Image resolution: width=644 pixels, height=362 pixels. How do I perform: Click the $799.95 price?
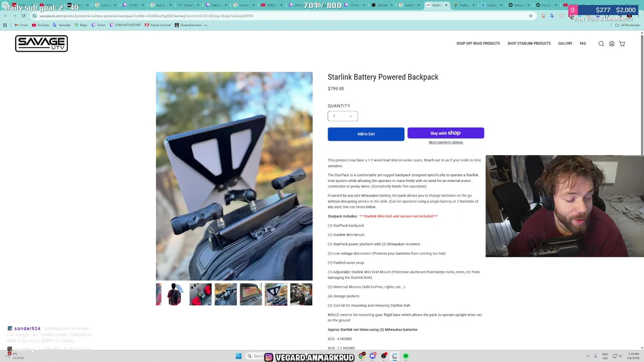click(336, 89)
